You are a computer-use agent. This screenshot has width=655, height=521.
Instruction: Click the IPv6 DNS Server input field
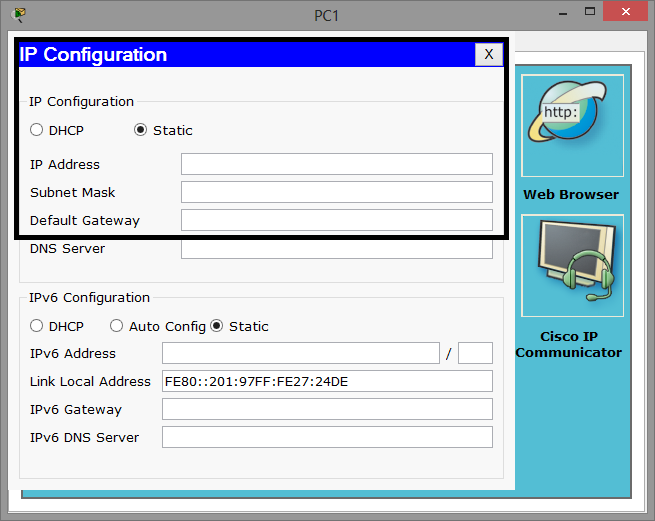pos(328,437)
